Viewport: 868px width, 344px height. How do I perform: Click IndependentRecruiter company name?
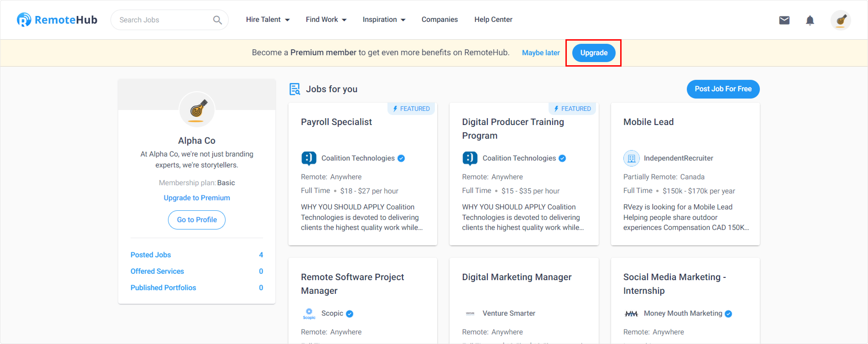[x=678, y=158]
